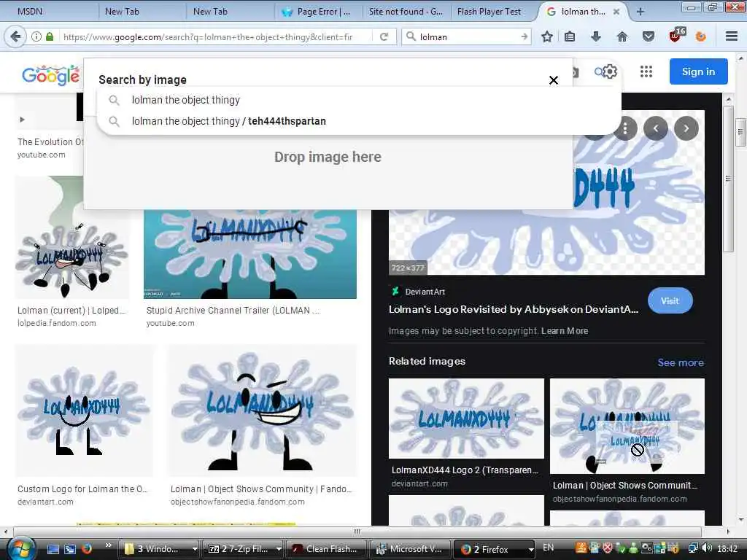The width and height of the screenshot is (747, 560).
Task: Open Google settings gear icon
Action: [x=609, y=72]
